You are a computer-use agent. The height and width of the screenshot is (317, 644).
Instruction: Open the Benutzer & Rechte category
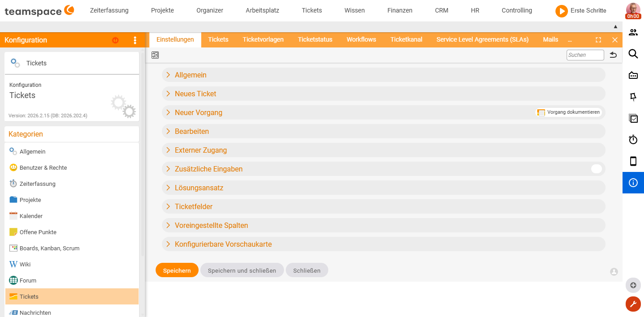tap(72, 168)
